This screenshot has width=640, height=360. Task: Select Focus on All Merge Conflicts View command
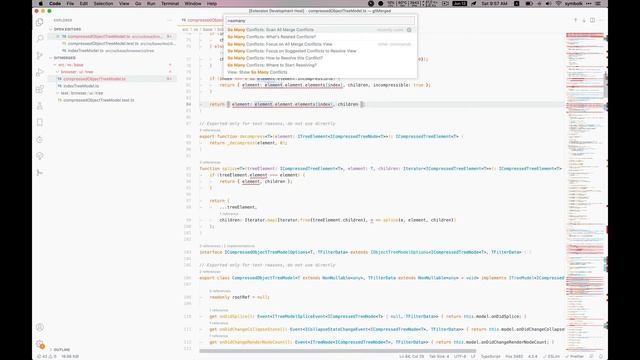point(320,44)
